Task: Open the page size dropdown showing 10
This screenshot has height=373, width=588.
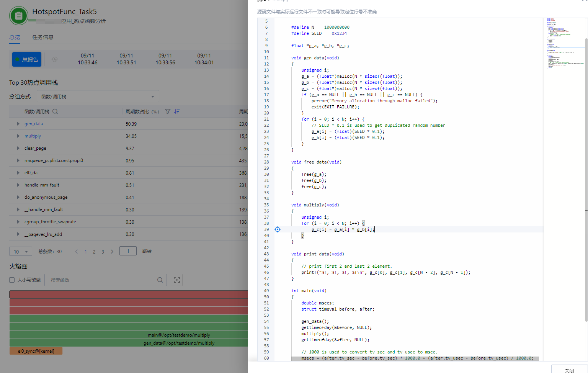Action: [x=21, y=252]
